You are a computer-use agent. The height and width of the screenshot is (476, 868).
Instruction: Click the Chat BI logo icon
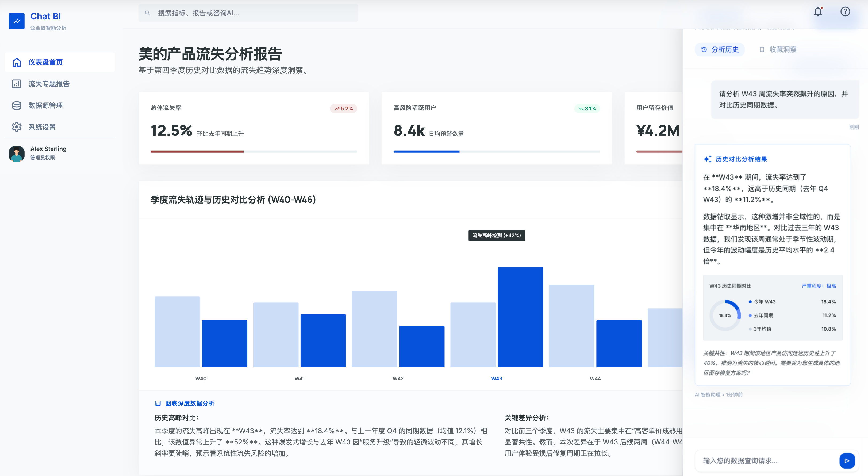(x=17, y=21)
